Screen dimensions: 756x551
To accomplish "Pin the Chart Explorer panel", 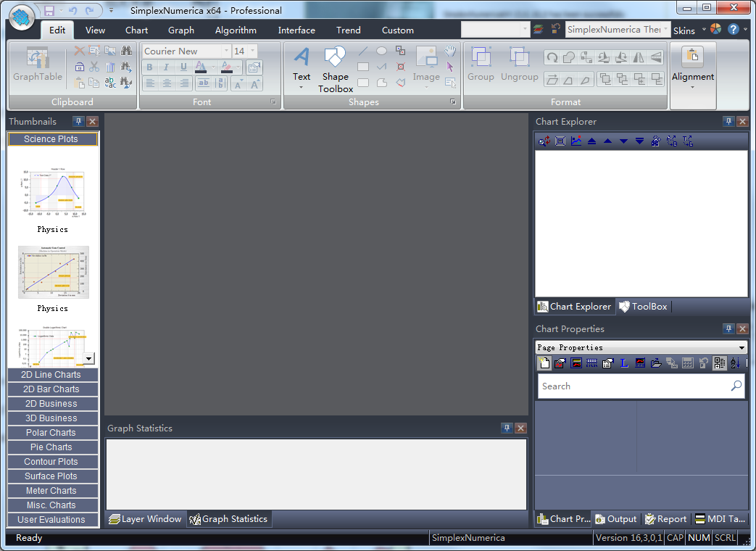I will (x=728, y=122).
